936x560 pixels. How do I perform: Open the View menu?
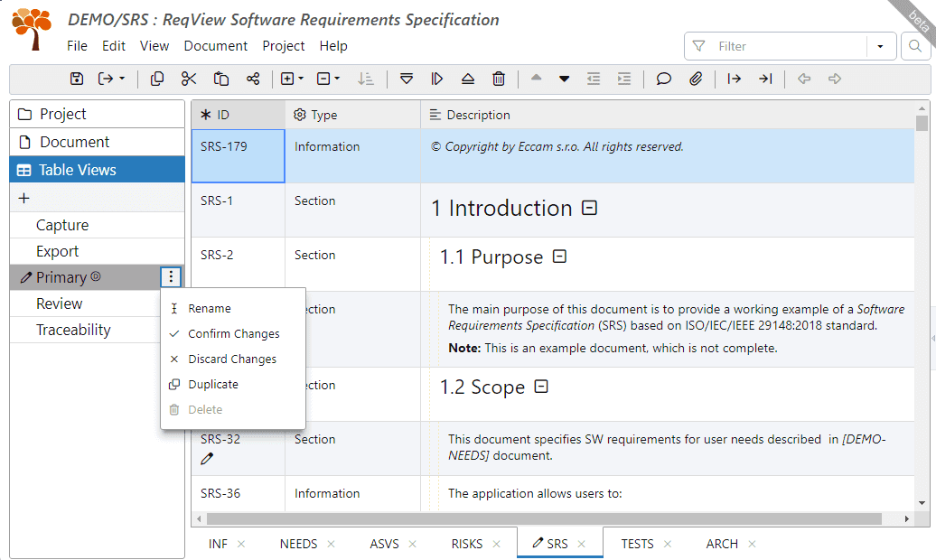(154, 46)
